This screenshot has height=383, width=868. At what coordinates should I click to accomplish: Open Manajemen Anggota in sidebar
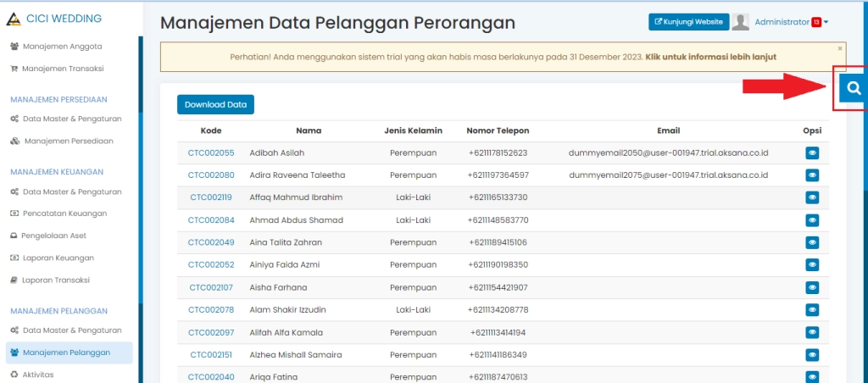(x=56, y=47)
